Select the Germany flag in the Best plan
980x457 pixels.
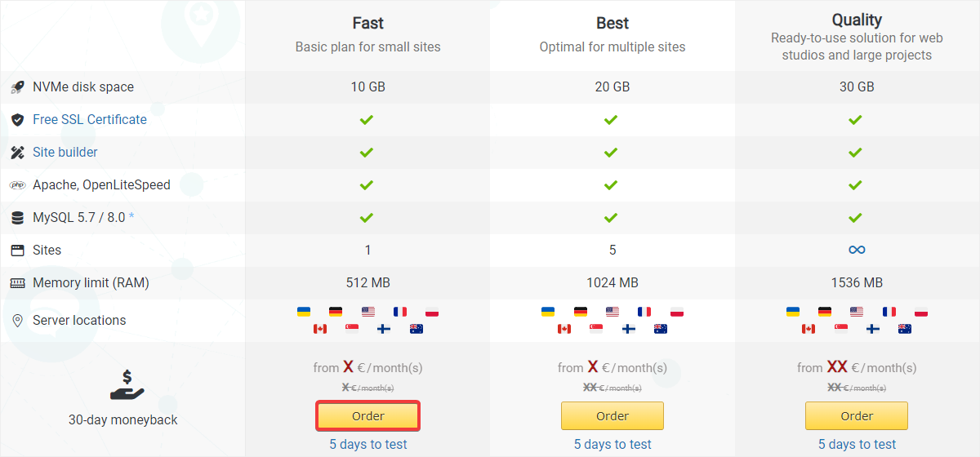(580, 312)
